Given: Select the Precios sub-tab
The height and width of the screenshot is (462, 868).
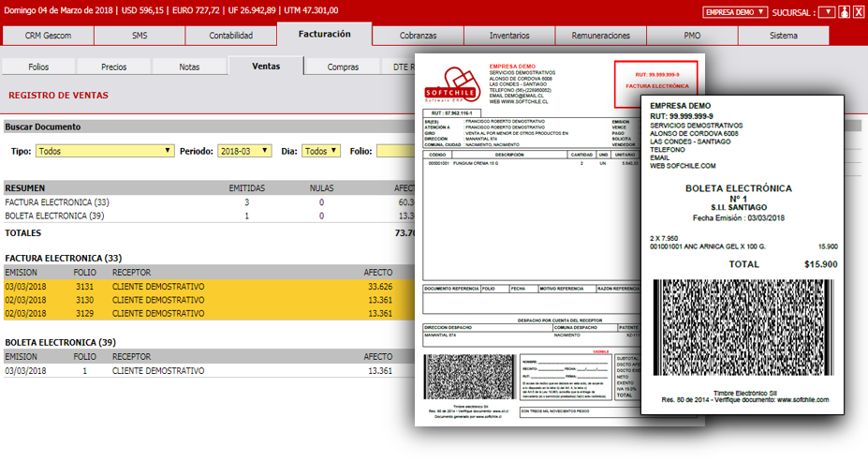Looking at the screenshot, I should [x=114, y=67].
